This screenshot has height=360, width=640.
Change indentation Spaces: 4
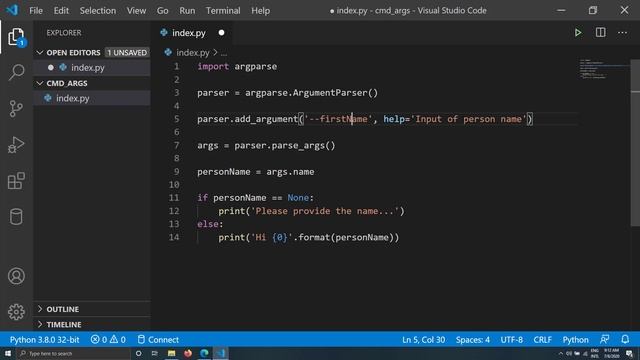click(x=473, y=340)
